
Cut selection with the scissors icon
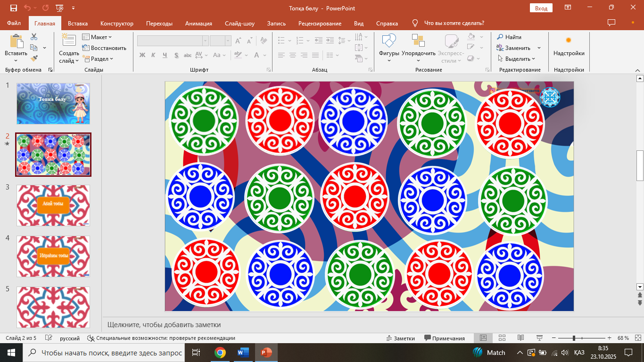34,37
